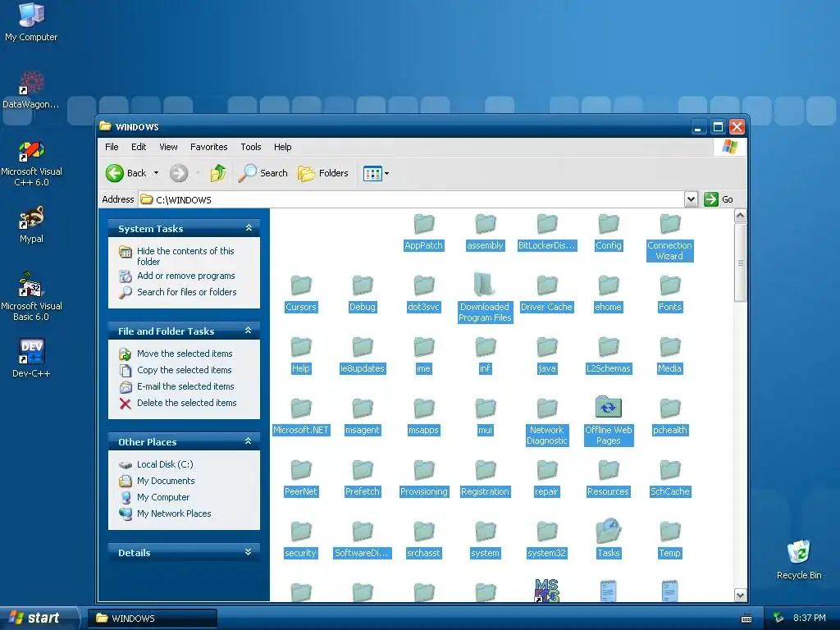Image resolution: width=840 pixels, height=630 pixels.
Task: Click the Go button
Action: pyautogui.click(x=719, y=199)
